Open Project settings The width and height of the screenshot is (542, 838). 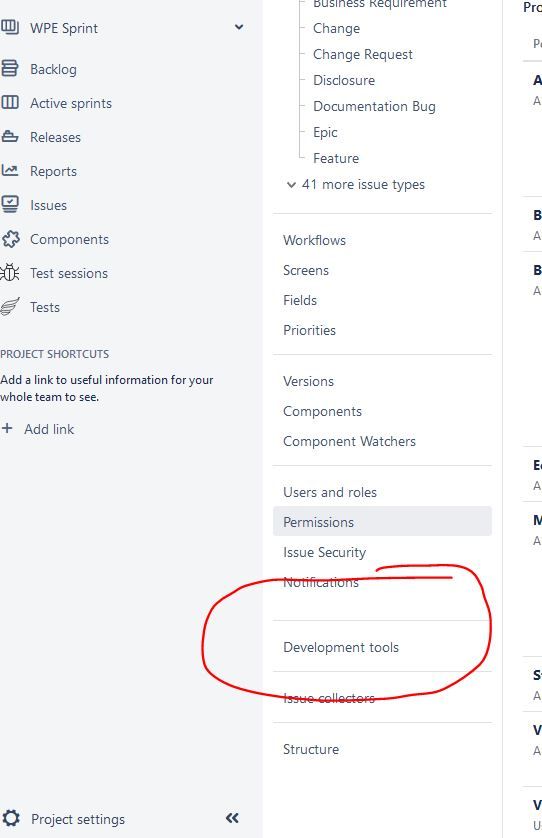coord(78,819)
